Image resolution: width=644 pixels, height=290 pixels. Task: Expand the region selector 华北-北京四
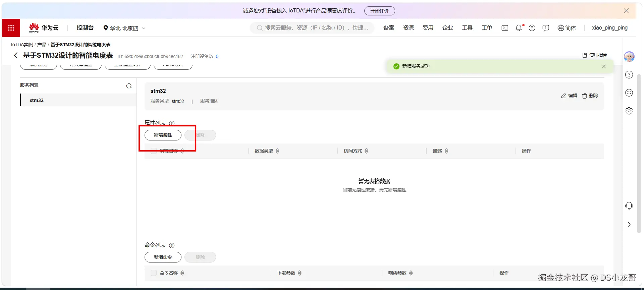coord(124,28)
